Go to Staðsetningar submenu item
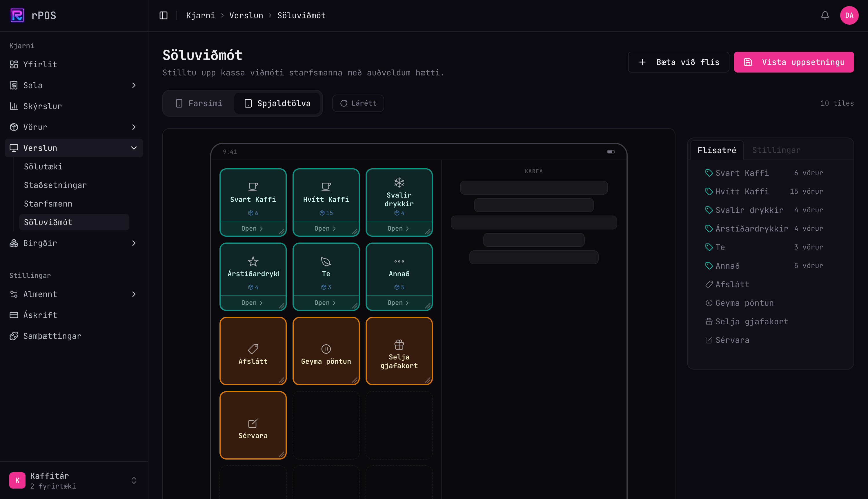Screen dimensions: 868x499 (x=74, y=185)
